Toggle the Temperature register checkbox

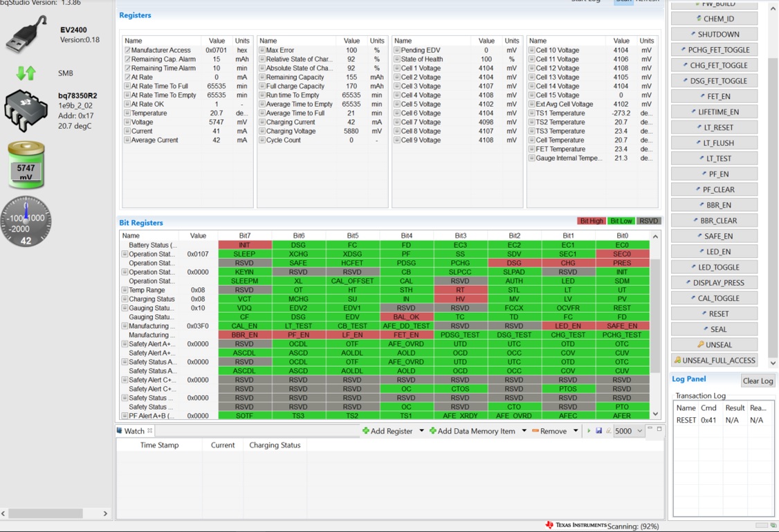tap(127, 113)
